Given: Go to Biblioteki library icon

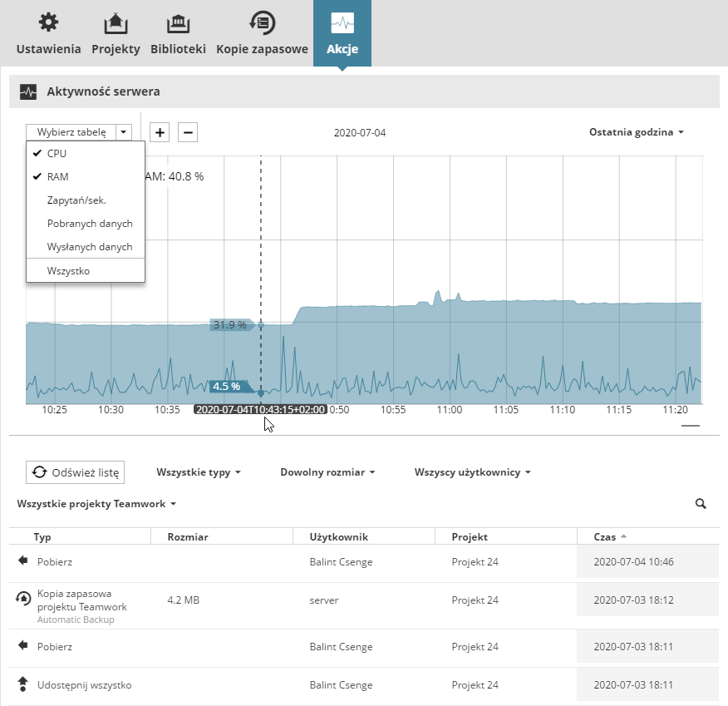Looking at the screenshot, I should [x=179, y=23].
